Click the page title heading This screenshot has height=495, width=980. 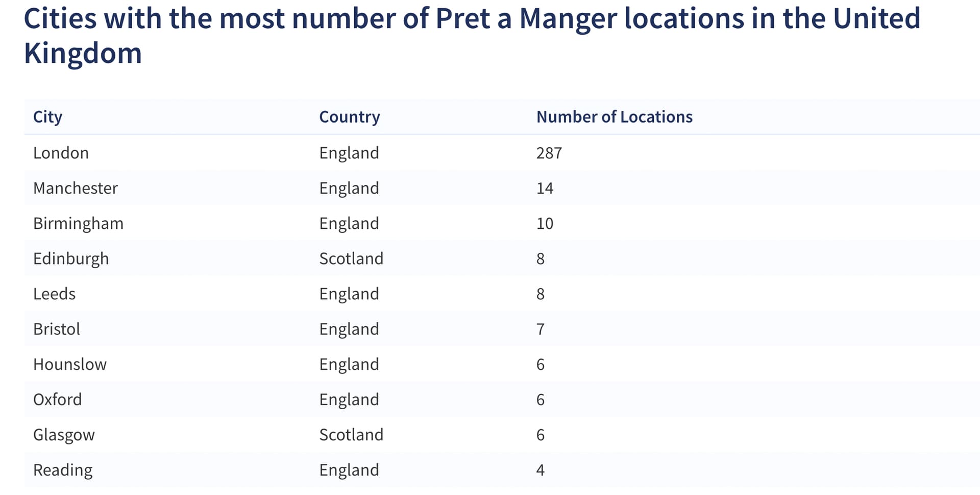472,36
